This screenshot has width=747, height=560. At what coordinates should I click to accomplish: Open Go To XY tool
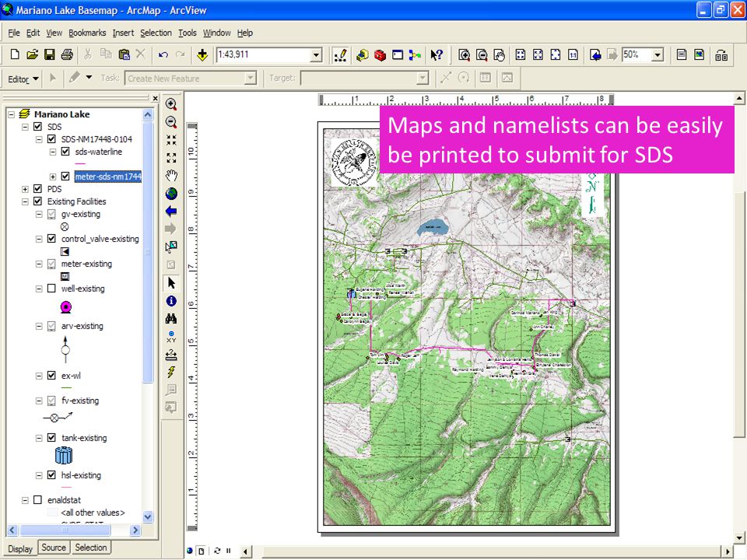click(171, 337)
